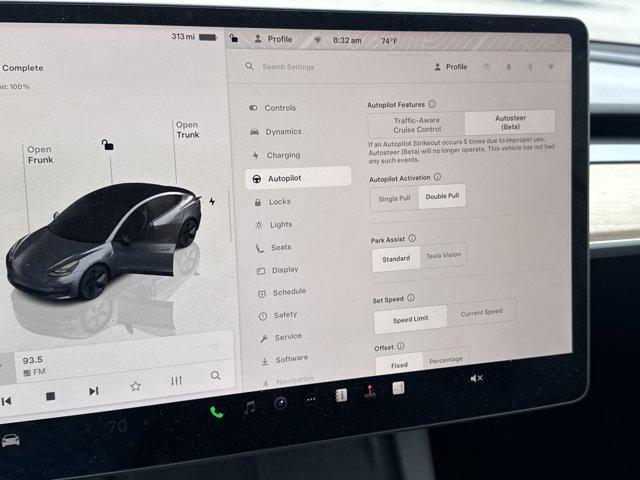The image size is (640, 480).
Task: Open the three-dot app launcher in the dock
Action: coord(311,400)
